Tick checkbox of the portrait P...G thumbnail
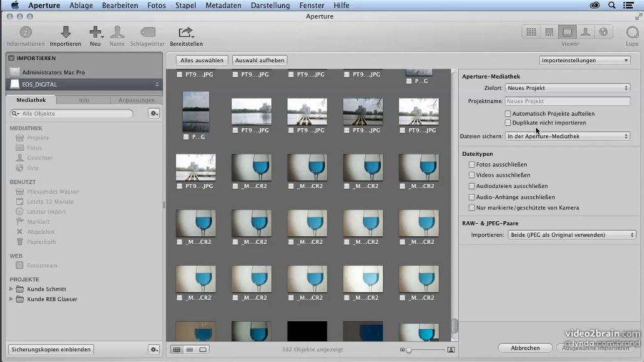Screen dimensions: 644x362 point(186,136)
